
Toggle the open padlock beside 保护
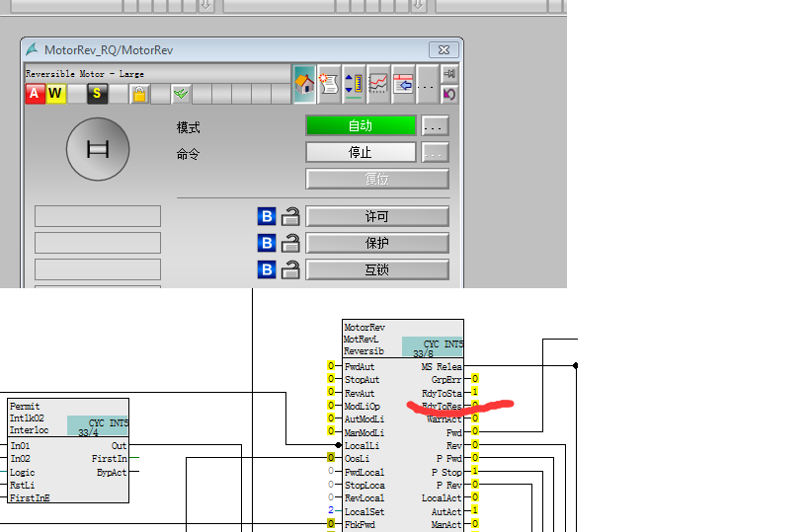pyautogui.click(x=290, y=244)
